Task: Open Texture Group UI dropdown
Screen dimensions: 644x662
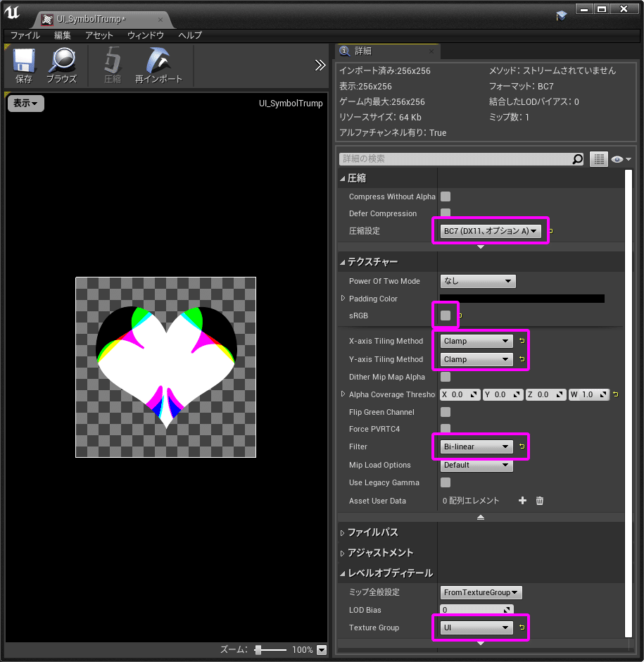Action: tap(476, 627)
